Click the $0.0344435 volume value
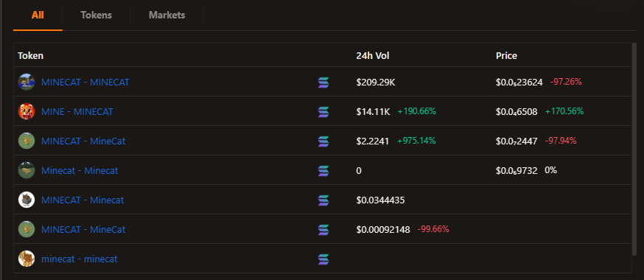This screenshot has height=280, width=644. point(380,200)
